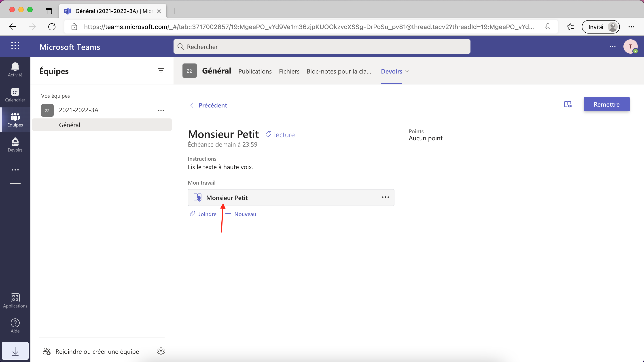Click the filter teams icon
This screenshot has width=644, height=362.
click(x=161, y=71)
